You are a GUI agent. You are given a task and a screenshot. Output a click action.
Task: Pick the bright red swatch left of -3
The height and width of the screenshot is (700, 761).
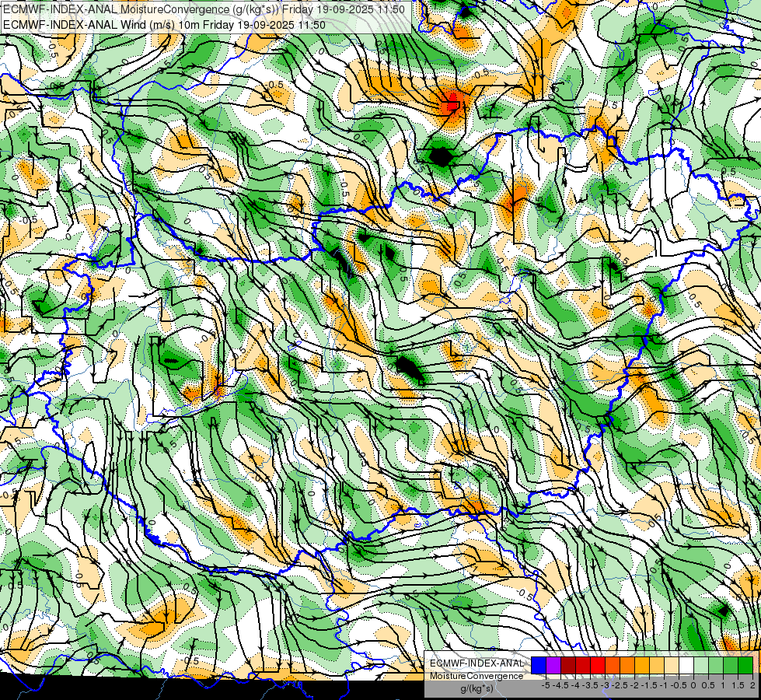point(598,665)
